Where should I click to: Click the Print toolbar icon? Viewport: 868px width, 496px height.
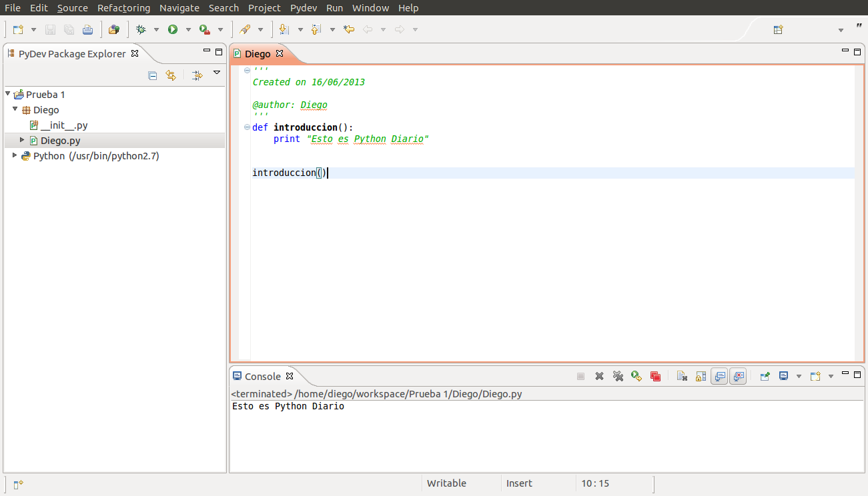tap(87, 29)
